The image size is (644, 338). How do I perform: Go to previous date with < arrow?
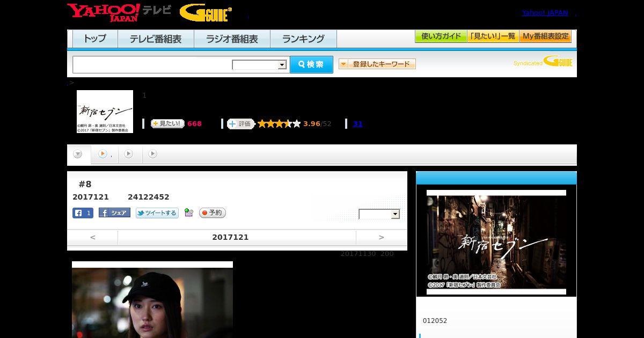[92, 237]
